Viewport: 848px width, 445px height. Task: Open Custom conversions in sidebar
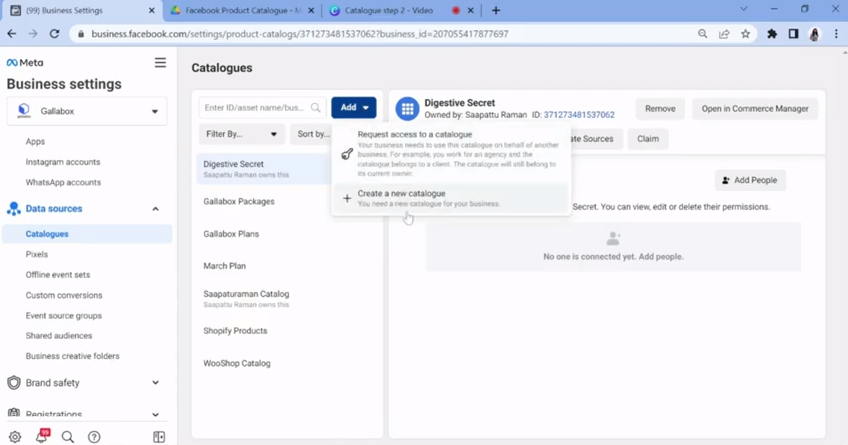click(64, 295)
